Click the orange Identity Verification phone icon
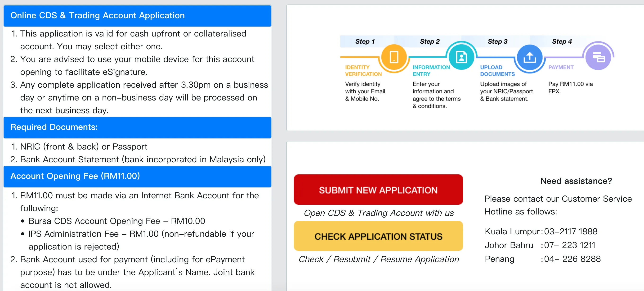The width and height of the screenshot is (644, 291). 394,57
